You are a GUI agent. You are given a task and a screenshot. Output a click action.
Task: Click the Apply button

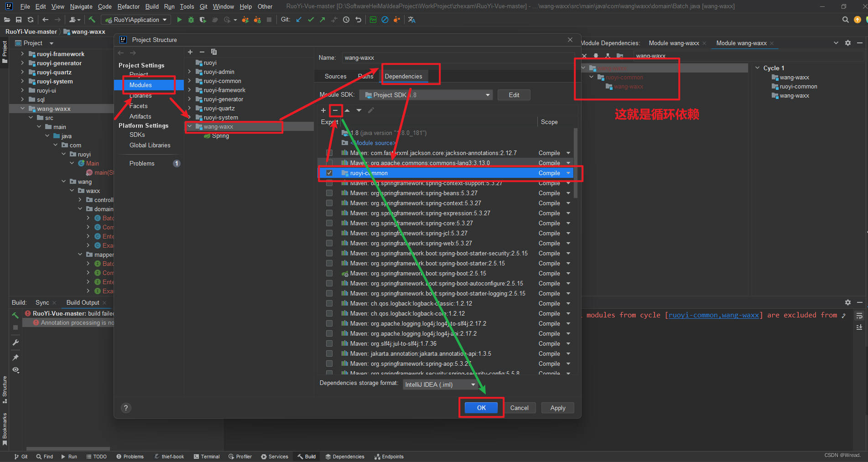(557, 408)
